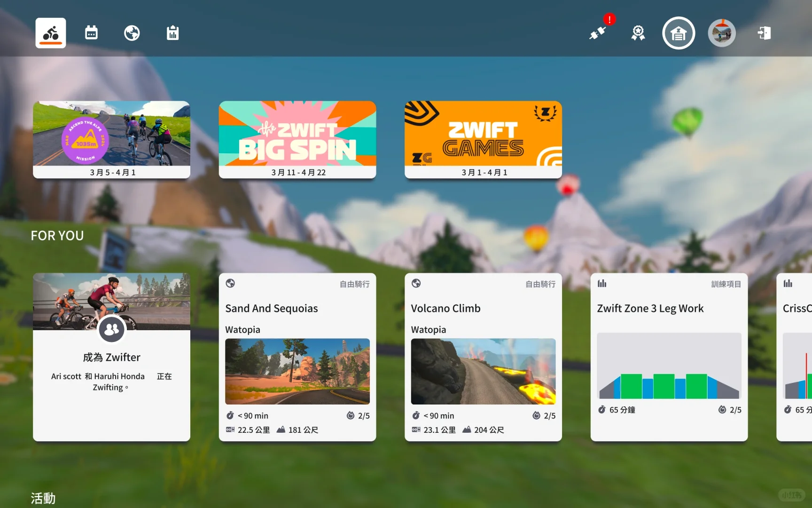Click the 23.1 公里 distance text
The image size is (812, 508).
[440, 430]
